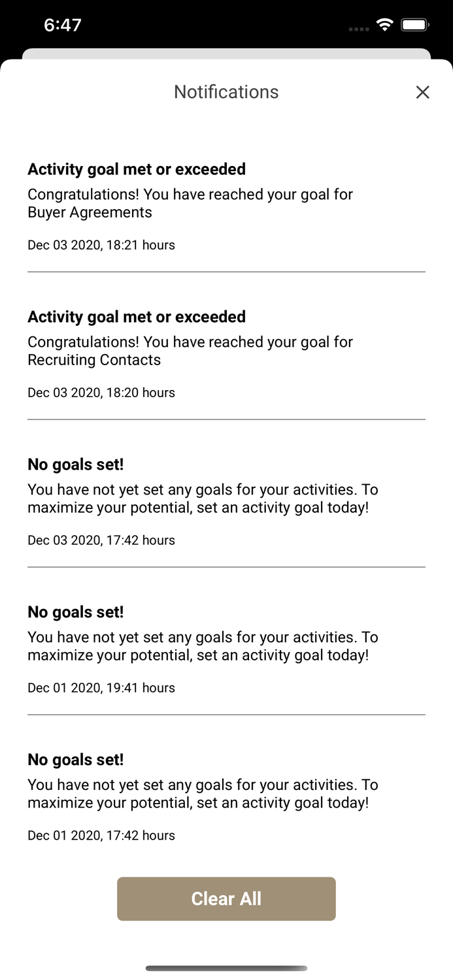Select the Dec 03 2020, 18:20 timestamp

tap(101, 393)
